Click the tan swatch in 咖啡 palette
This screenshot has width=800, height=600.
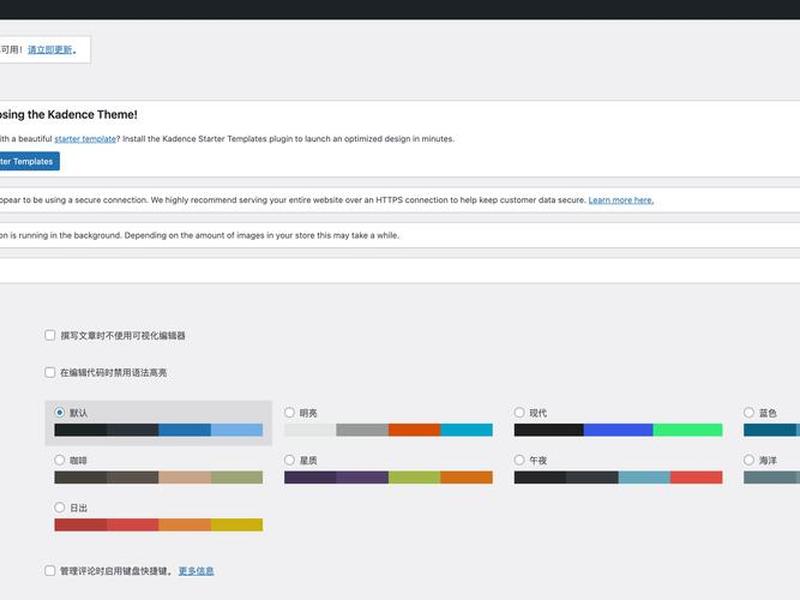click(185, 477)
